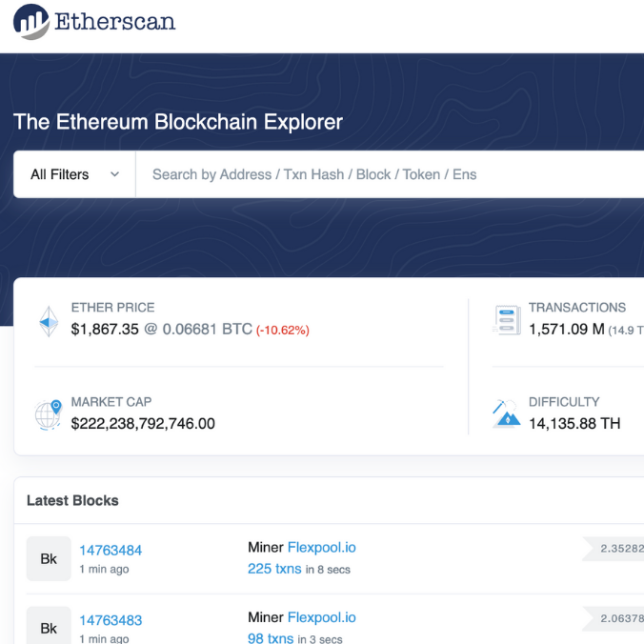This screenshot has height=644, width=644.
Task: Open the All Filters dropdown
Action: tap(74, 174)
